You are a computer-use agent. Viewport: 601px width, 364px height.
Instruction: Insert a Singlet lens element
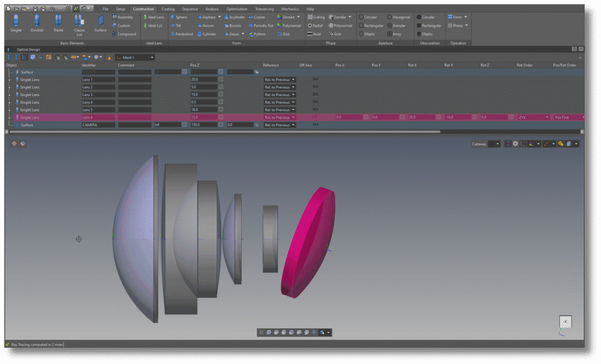click(16, 23)
